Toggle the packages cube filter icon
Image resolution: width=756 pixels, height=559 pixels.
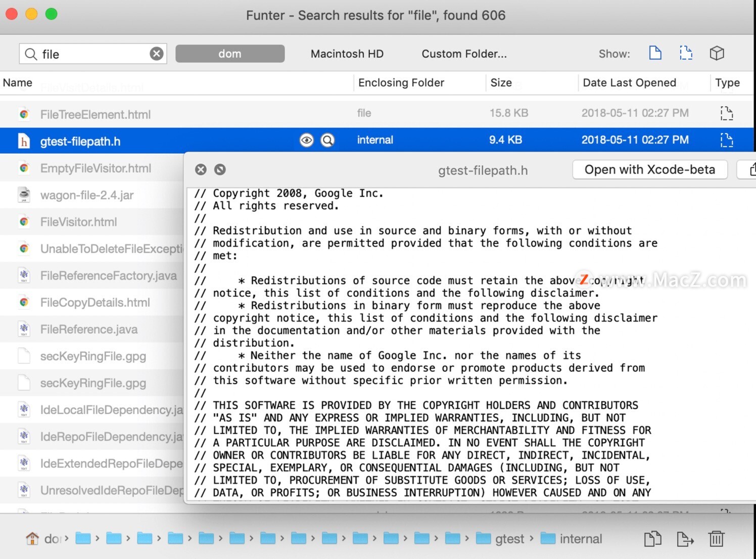(717, 53)
